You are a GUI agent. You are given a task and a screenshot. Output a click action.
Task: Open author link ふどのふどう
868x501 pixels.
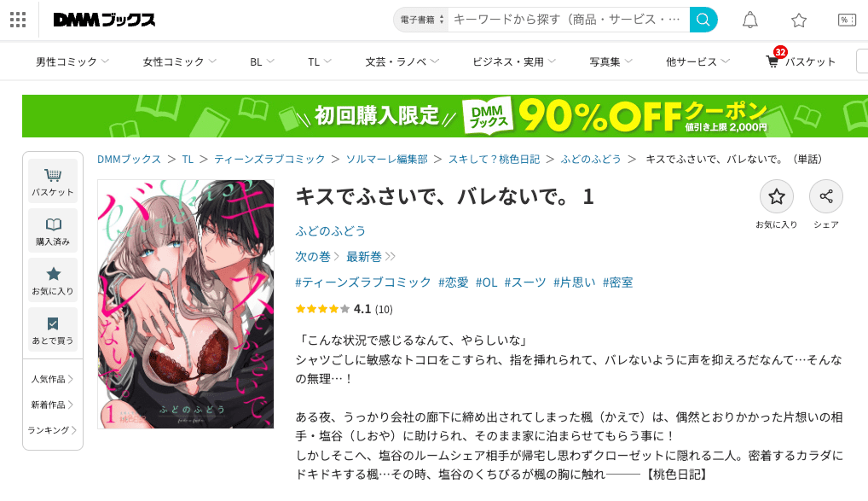(x=331, y=230)
